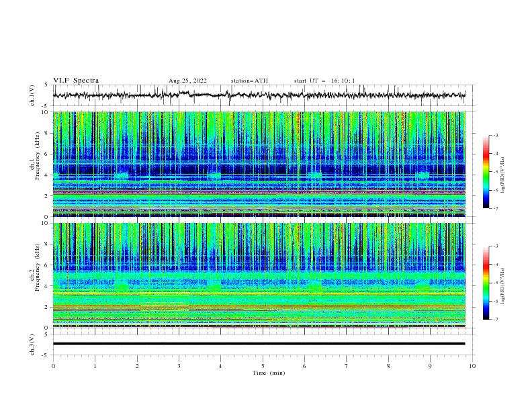Click the "1" tick on the time axis
The image size is (532, 411).
click(x=95, y=366)
